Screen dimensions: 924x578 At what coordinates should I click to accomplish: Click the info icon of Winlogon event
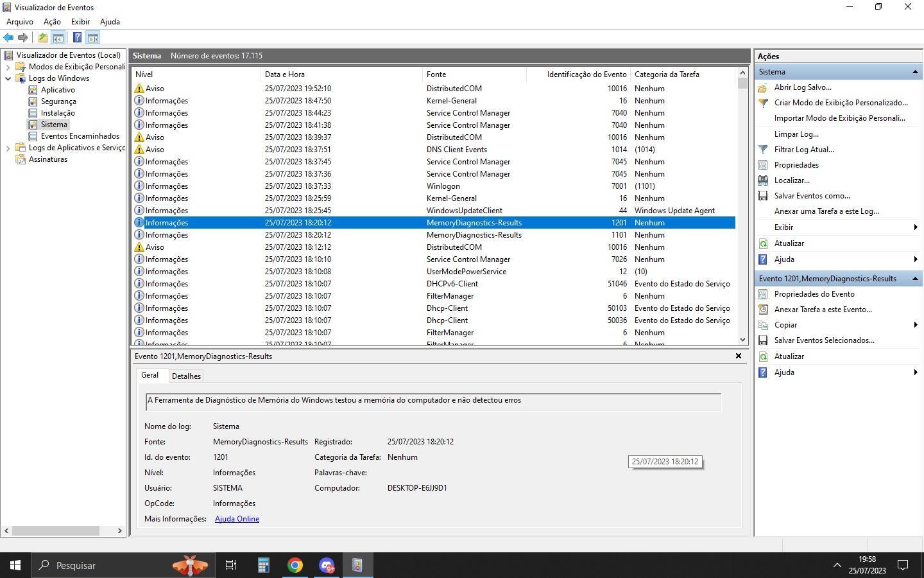click(139, 186)
